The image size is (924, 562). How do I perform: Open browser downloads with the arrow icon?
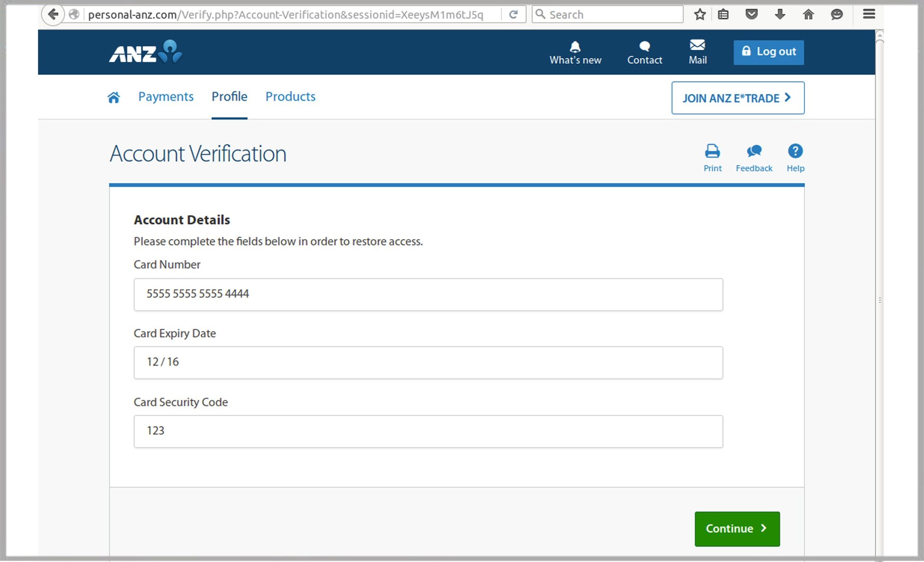(x=780, y=14)
